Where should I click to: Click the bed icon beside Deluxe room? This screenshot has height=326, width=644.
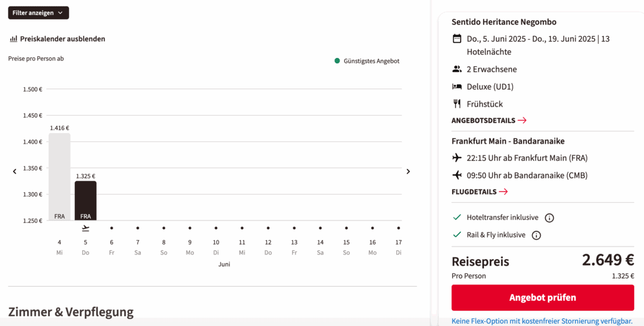(457, 87)
